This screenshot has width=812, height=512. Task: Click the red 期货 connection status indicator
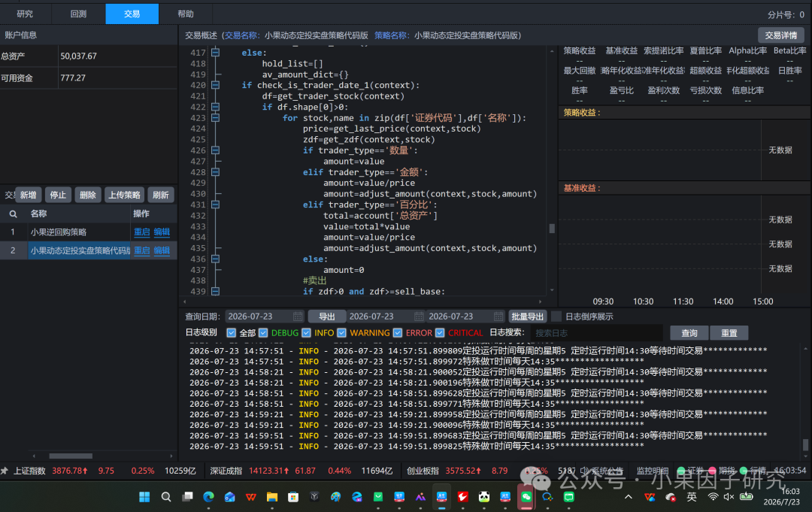point(713,471)
